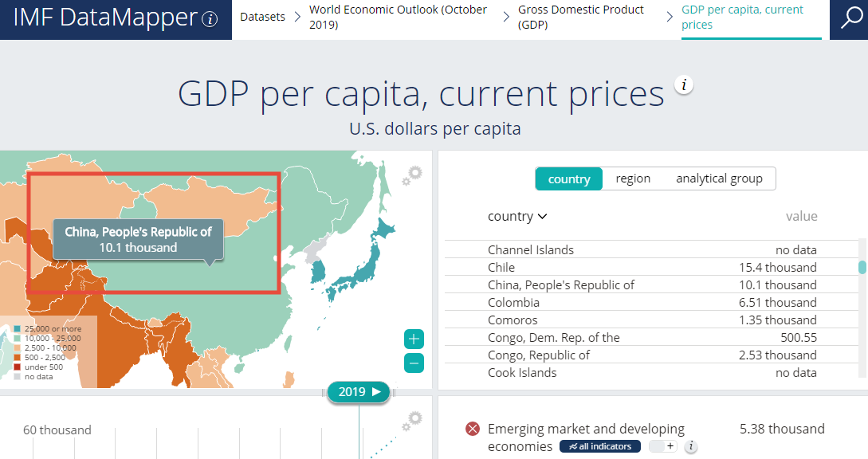Click info icon next to GDP title
This screenshot has height=459, width=868.
coord(684,85)
